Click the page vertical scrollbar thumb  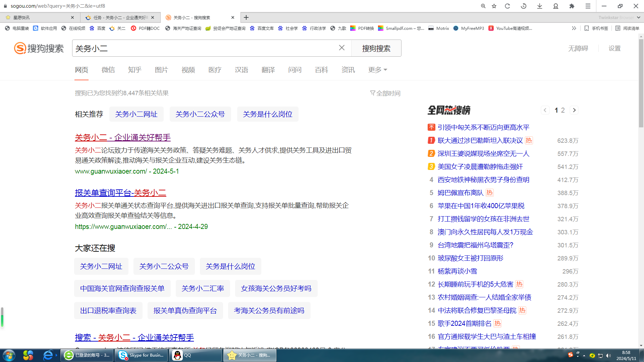pos(641,83)
